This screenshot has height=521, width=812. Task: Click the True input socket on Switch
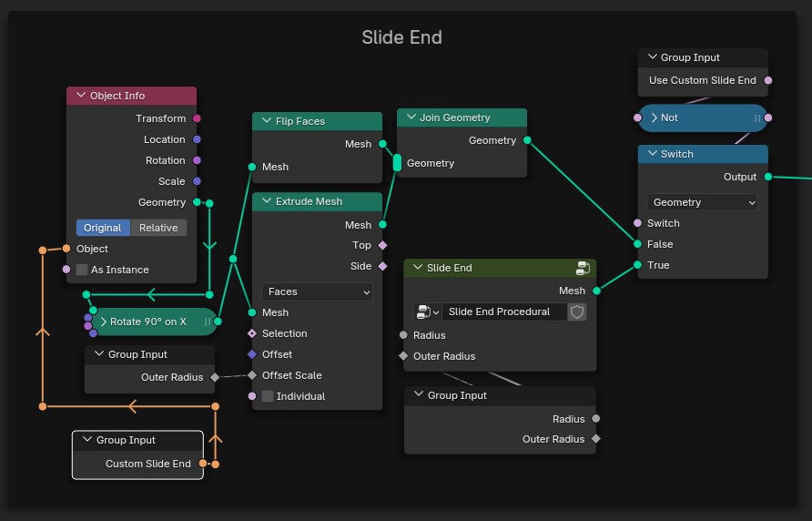click(637, 265)
